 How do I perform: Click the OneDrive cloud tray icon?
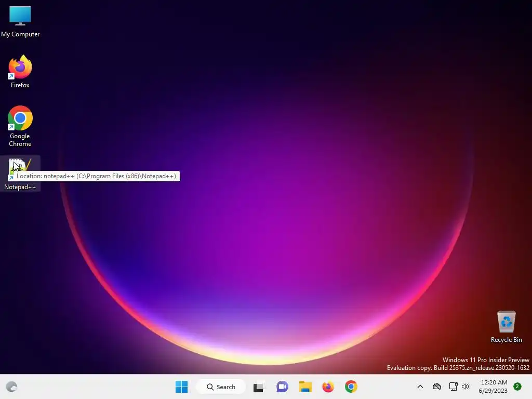coord(436,387)
